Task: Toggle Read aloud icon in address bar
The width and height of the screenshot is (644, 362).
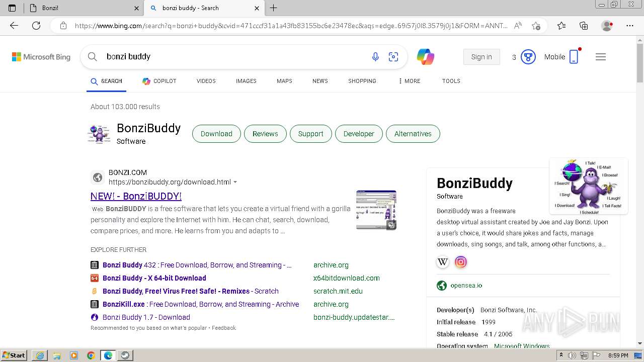Action: click(x=518, y=26)
